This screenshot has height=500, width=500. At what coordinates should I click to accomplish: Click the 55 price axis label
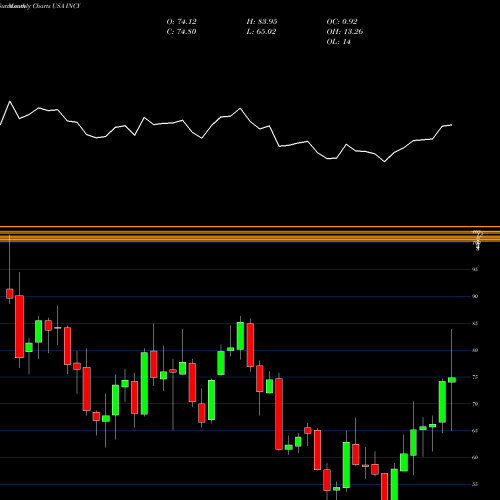[x=475, y=484]
